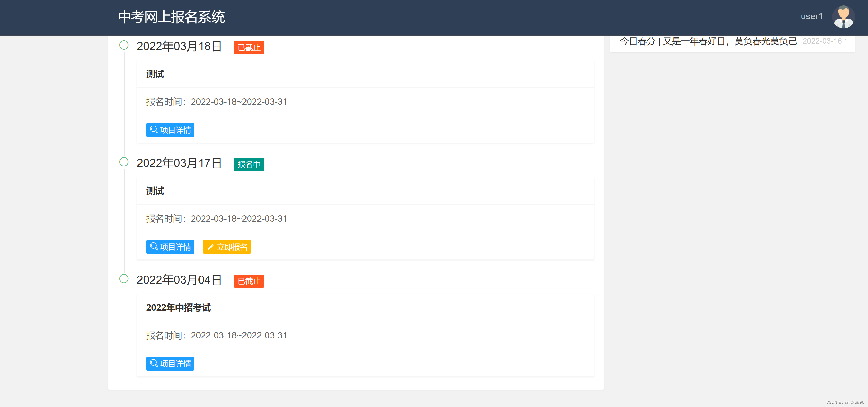Click the timeline circle for 2022年03月04日

(x=124, y=279)
